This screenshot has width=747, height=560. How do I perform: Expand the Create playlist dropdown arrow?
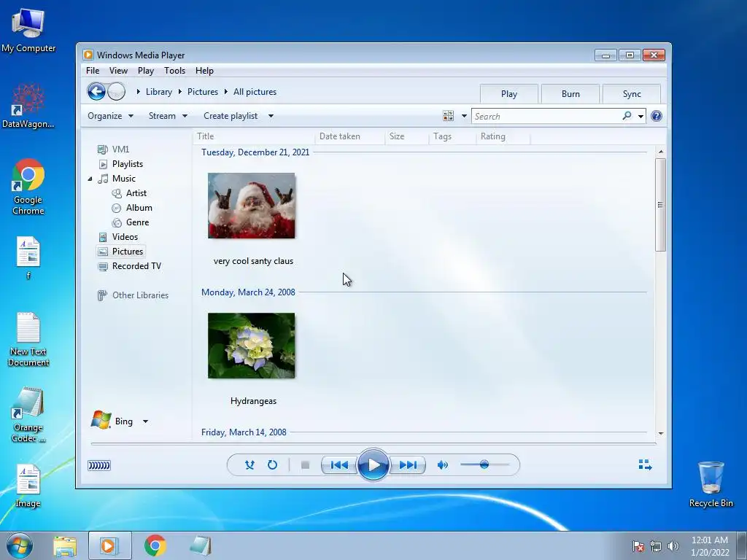pos(271,116)
